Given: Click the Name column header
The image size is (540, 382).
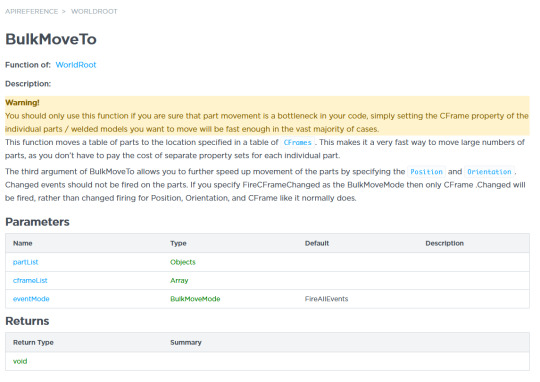Looking at the screenshot, I should [x=23, y=243].
